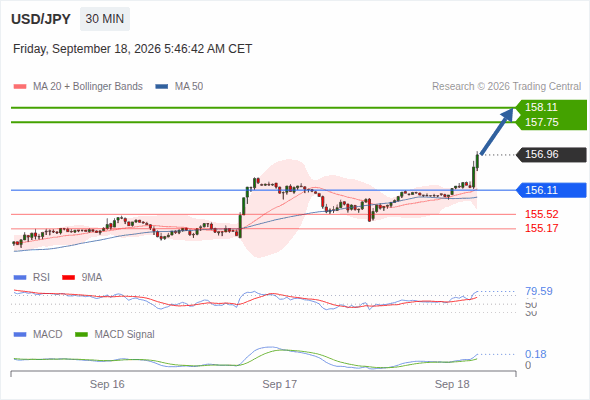Click the MA 20 + Bollinger Bands red swatch

20,87
